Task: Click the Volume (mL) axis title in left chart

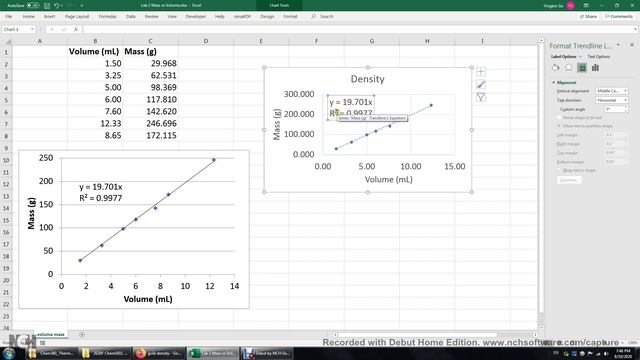Action: tap(148, 299)
